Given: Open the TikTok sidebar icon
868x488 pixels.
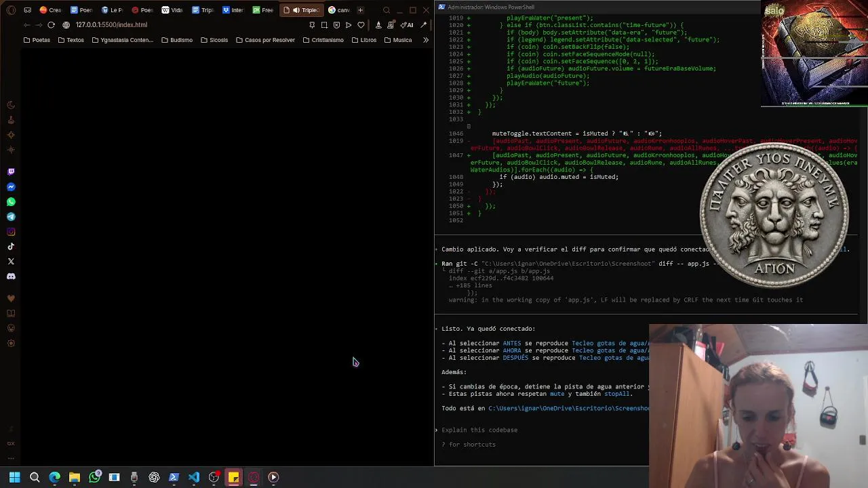Looking at the screenshot, I should pyautogui.click(x=11, y=247).
